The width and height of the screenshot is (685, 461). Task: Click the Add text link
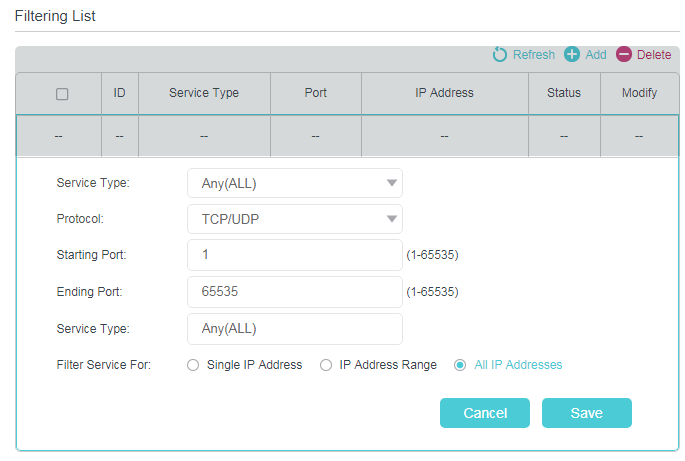(596, 55)
